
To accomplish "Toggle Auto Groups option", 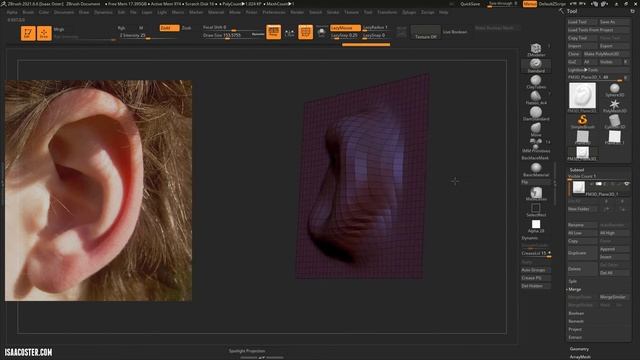I will 536,270.
